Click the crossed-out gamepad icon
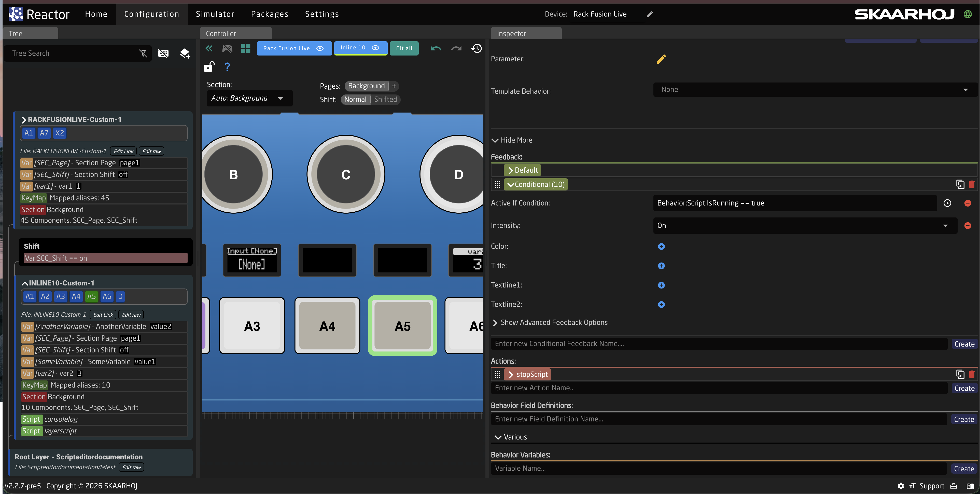 click(227, 48)
